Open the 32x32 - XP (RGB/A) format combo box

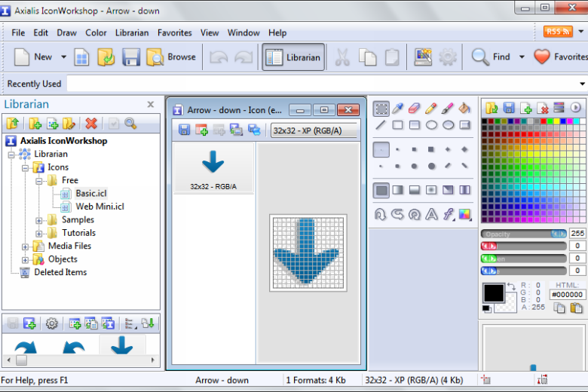[314, 130]
